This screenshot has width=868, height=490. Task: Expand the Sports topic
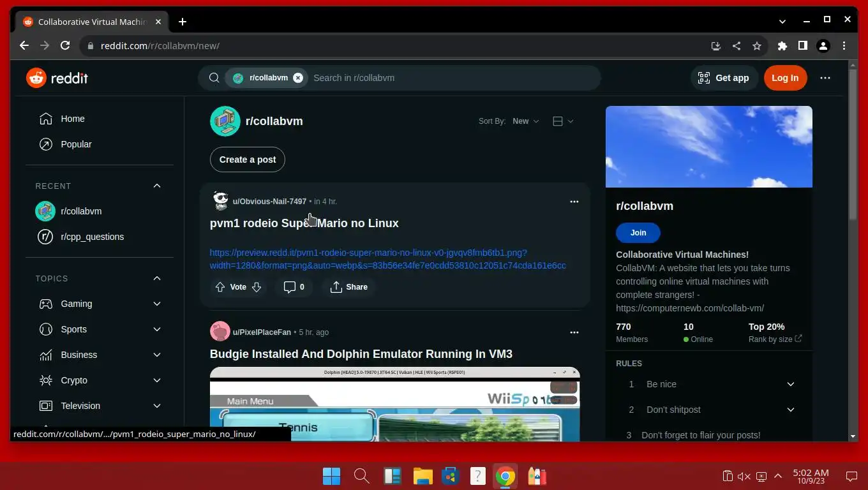click(157, 329)
